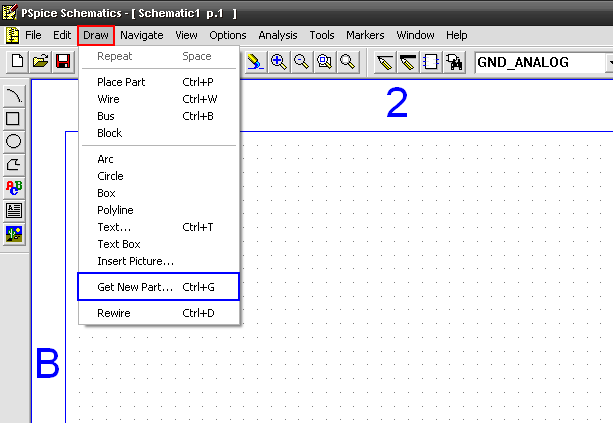This screenshot has width=613, height=423.
Task: Open the File menu
Action: point(33,35)
